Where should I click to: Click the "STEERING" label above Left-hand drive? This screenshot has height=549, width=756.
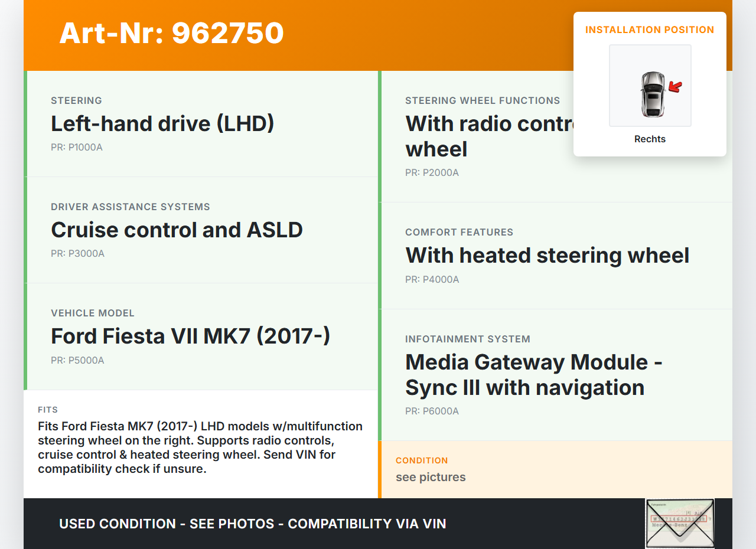tap(76, 100)
